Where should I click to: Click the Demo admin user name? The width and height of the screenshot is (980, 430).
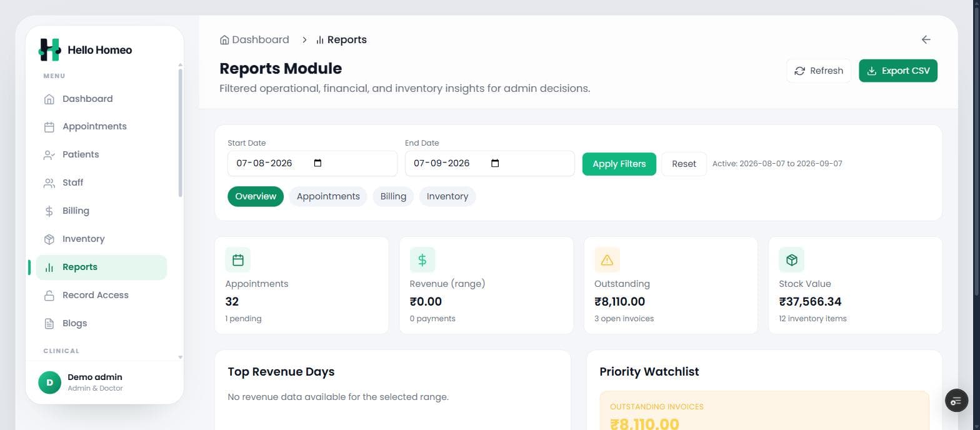[95, 377]
